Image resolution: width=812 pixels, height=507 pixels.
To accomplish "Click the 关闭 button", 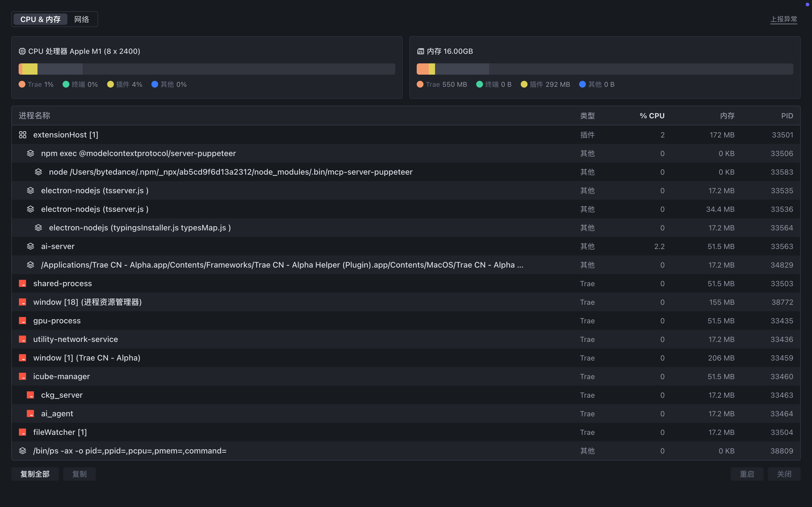I will (x=784, y=474).
